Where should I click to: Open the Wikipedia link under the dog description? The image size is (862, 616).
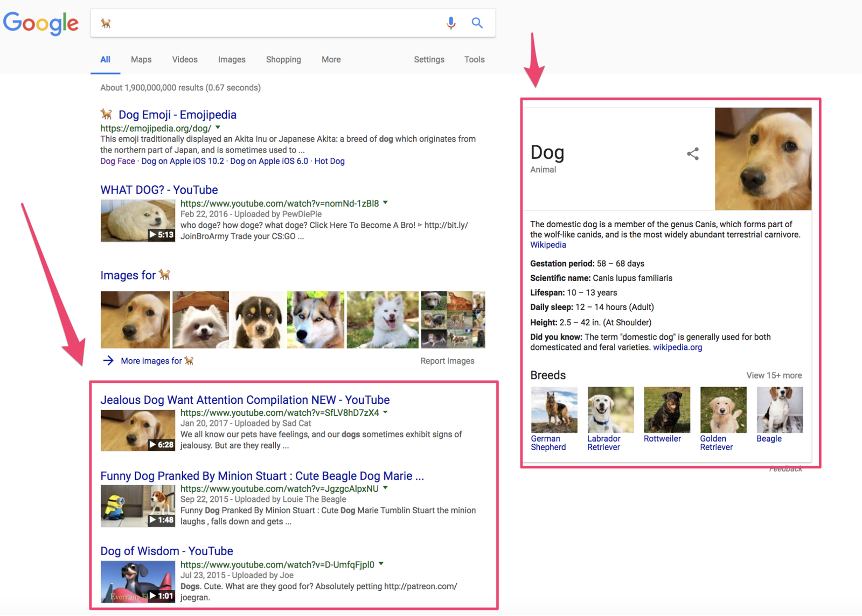[x=548, y=245]
